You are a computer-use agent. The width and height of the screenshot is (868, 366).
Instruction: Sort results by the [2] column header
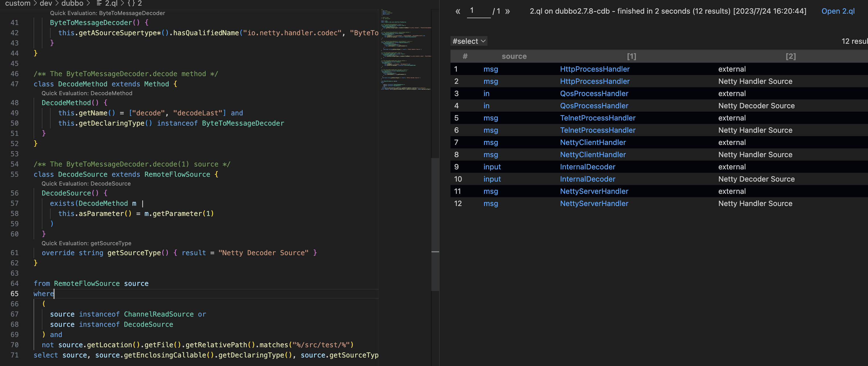click(791, 56)
